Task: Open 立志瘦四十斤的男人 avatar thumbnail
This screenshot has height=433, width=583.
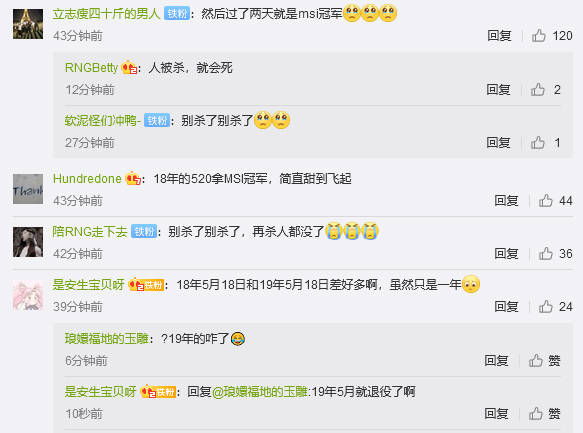Action: click(28, 24)
